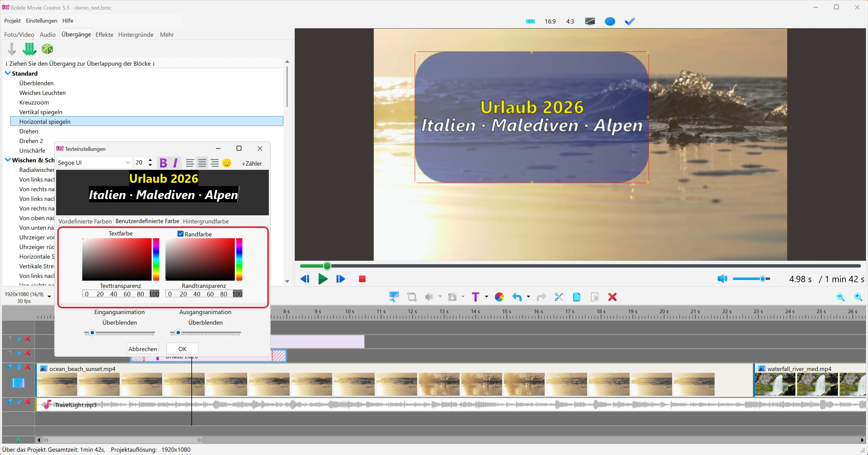Click the scissors split icon

point(559,297)
